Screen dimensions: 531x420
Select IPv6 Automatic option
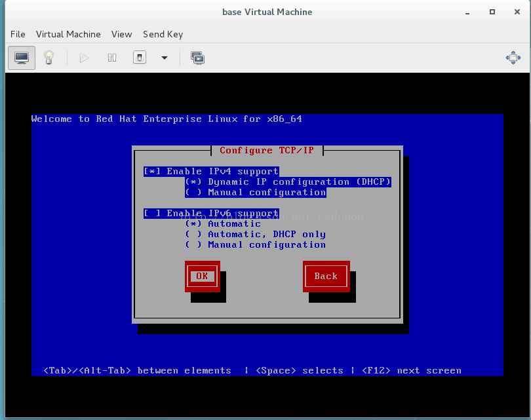223,223
